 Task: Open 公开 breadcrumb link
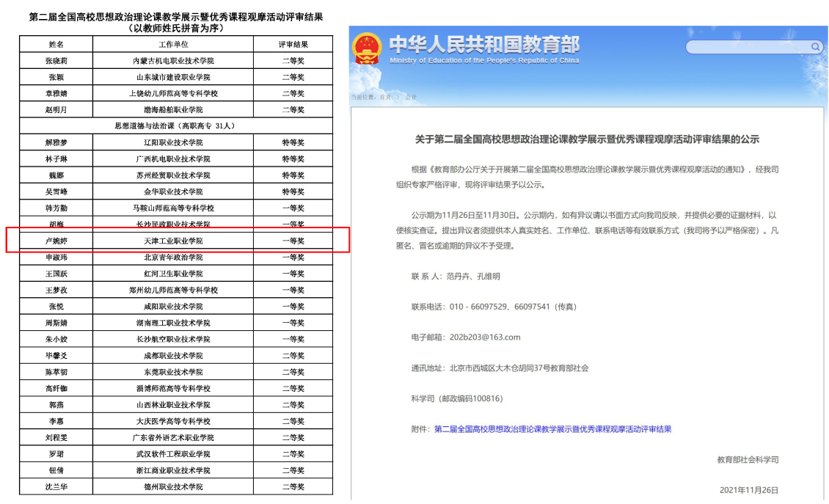tap(410, 97)
